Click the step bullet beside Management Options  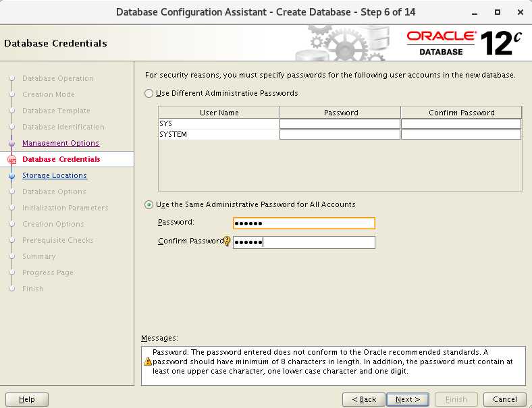(12, 144)
